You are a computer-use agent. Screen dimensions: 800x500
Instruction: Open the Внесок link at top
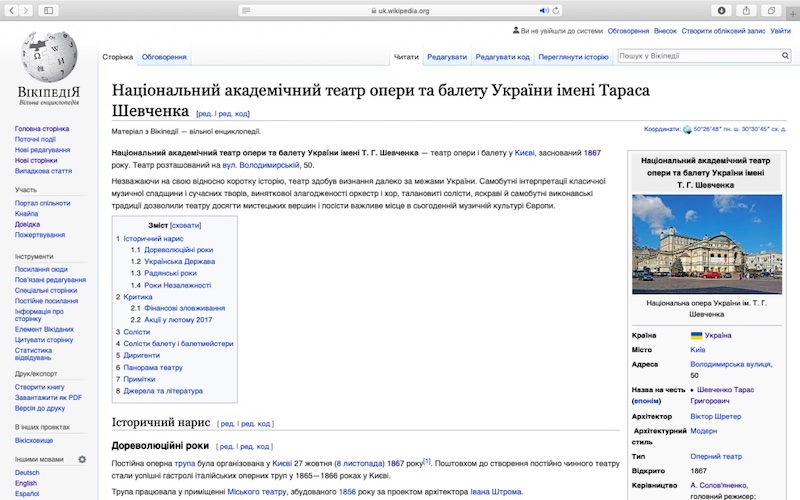665,31
